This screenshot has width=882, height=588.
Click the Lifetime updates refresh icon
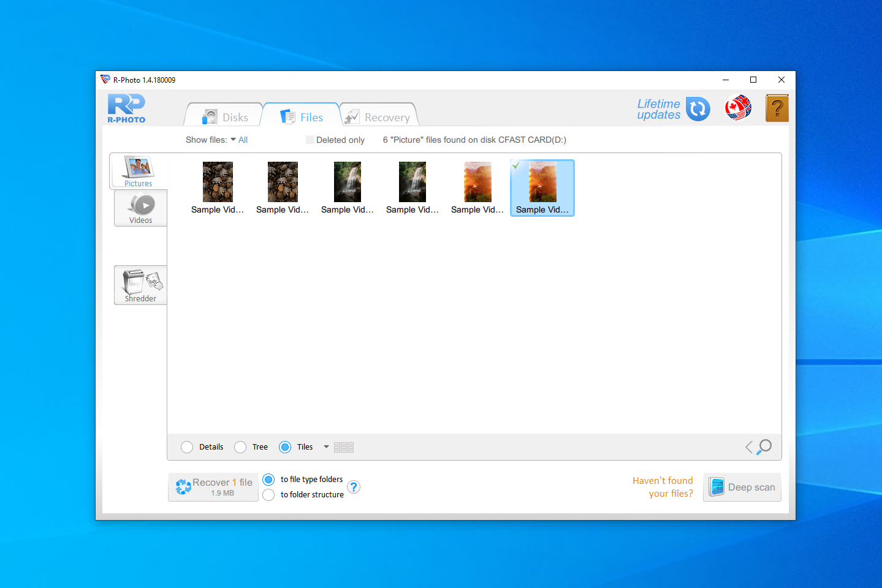(698, 109)
